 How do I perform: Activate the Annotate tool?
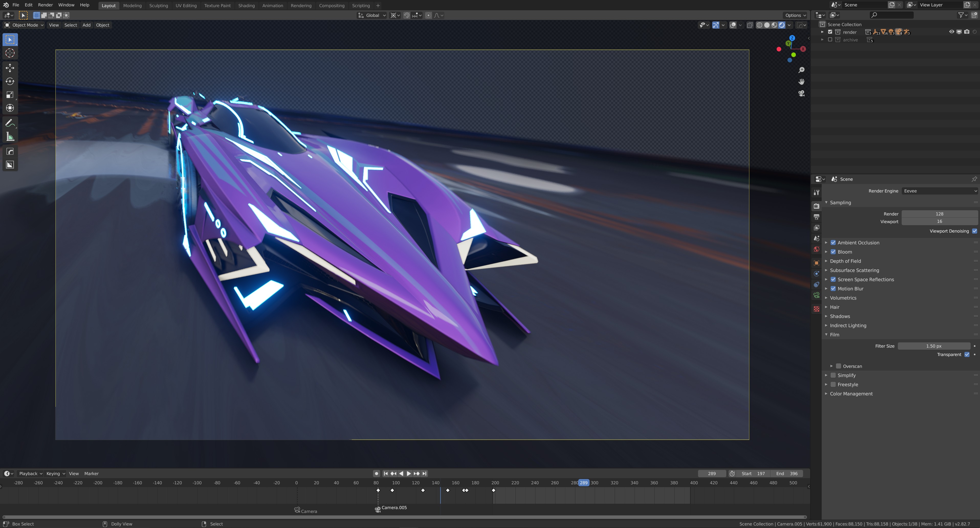pyautogui.click(x=9, y=122)
